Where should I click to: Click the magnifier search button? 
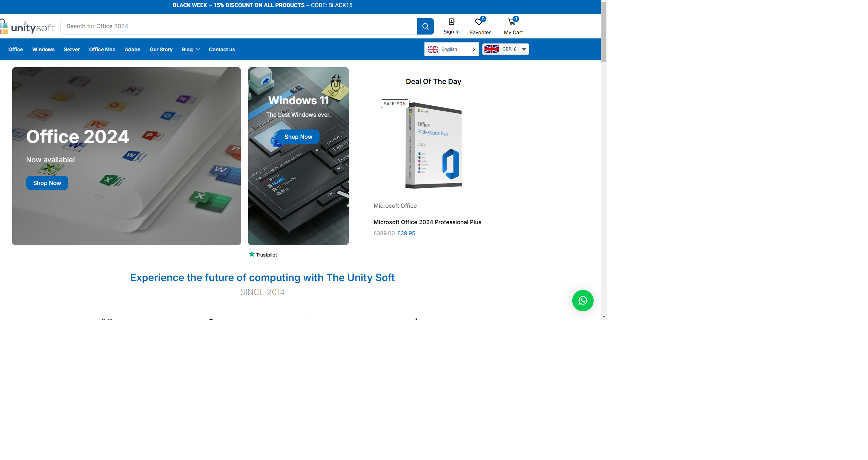(425, 26)
